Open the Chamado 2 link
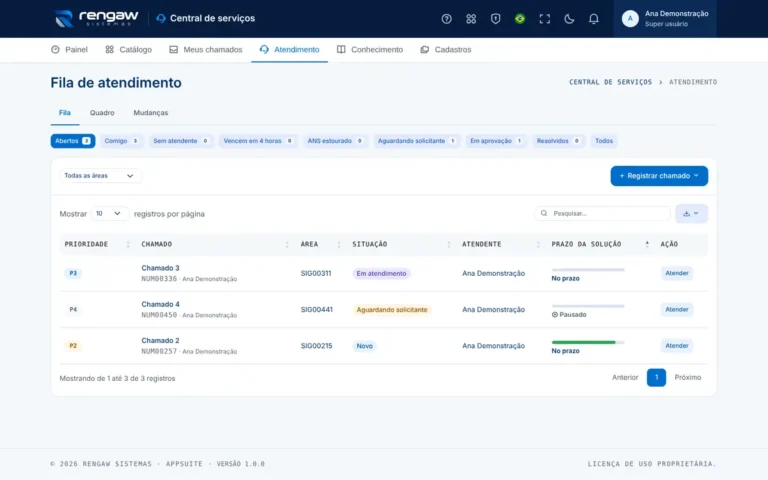Viewport: 768px width, 480px height. coord(160,340)
